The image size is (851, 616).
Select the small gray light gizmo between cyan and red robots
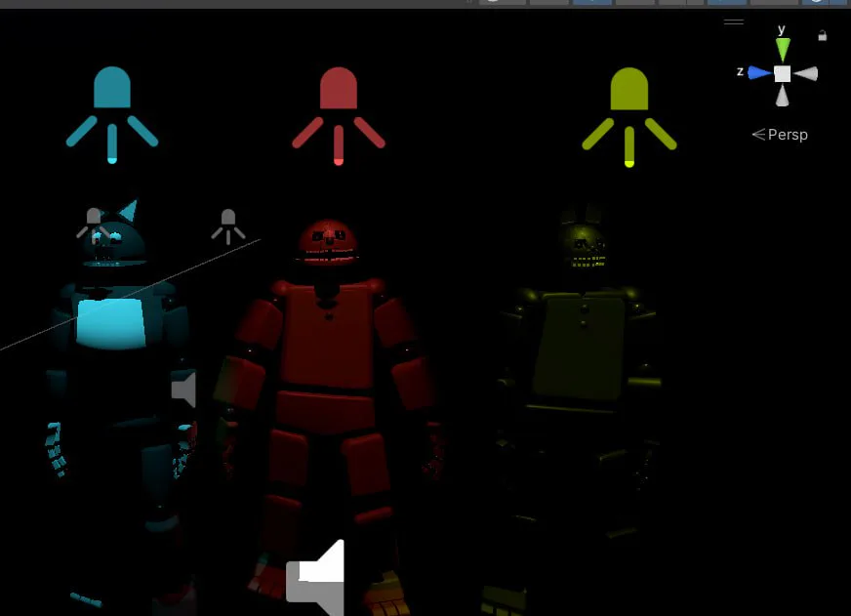pyautogui.click(x=228, y=226)
